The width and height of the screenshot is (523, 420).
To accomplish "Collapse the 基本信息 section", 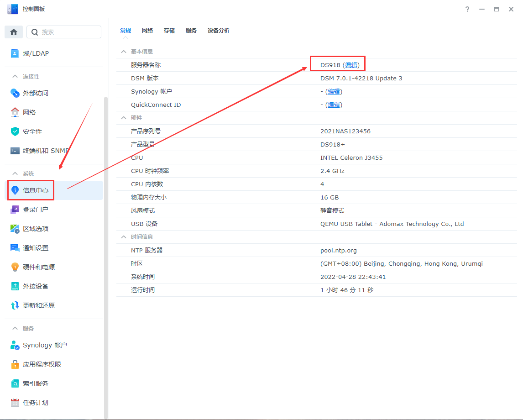I will [x=123, y=51].
